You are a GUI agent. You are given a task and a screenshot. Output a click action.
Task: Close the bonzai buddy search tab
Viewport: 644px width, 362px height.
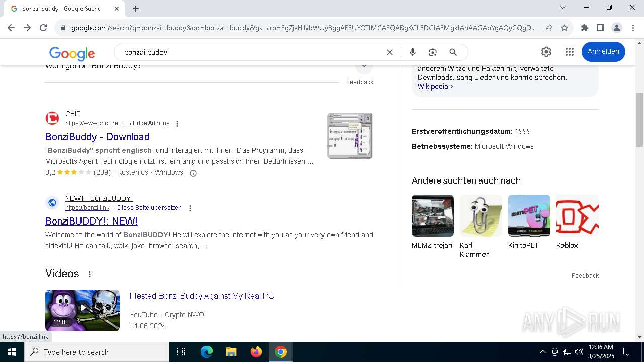[117, 9]
